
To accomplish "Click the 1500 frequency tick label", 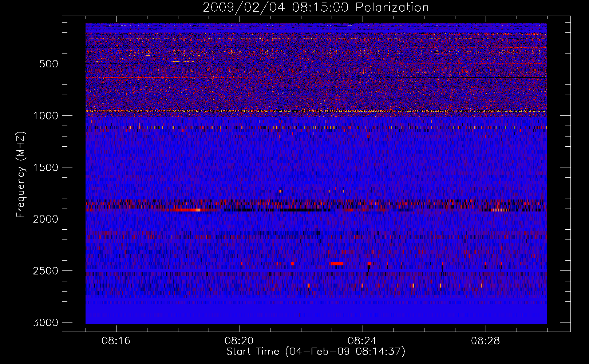I will tap(46, 167).
